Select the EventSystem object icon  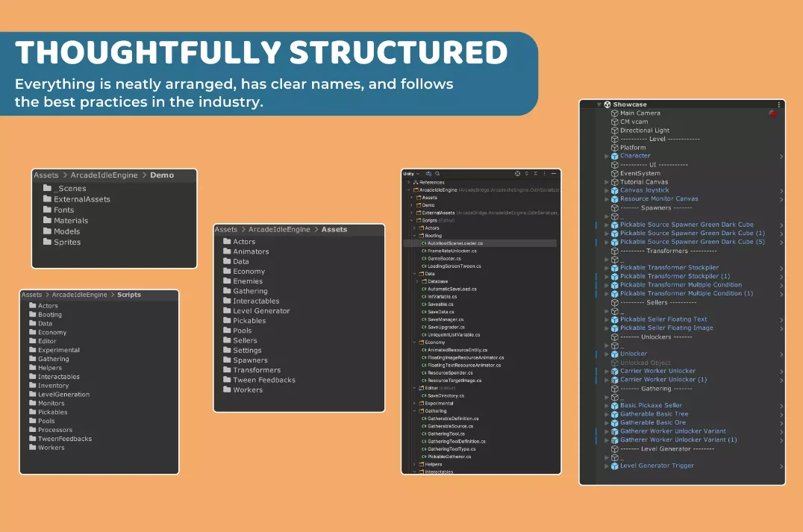point(614,174)
